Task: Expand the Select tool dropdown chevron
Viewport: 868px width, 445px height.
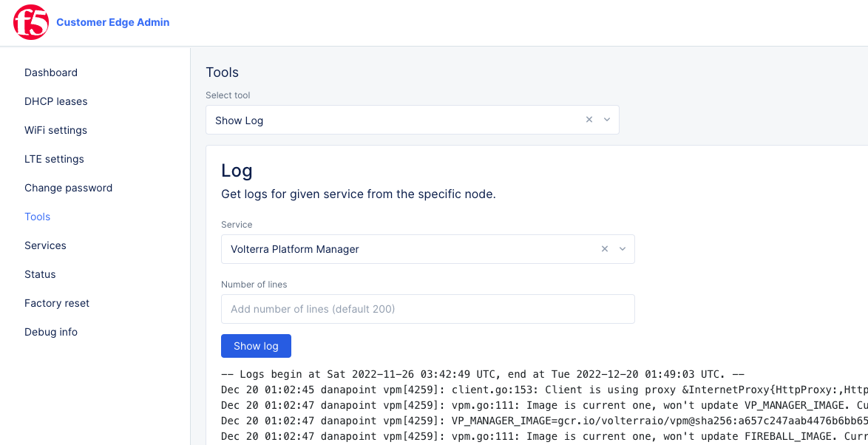Action: [606, 119]
